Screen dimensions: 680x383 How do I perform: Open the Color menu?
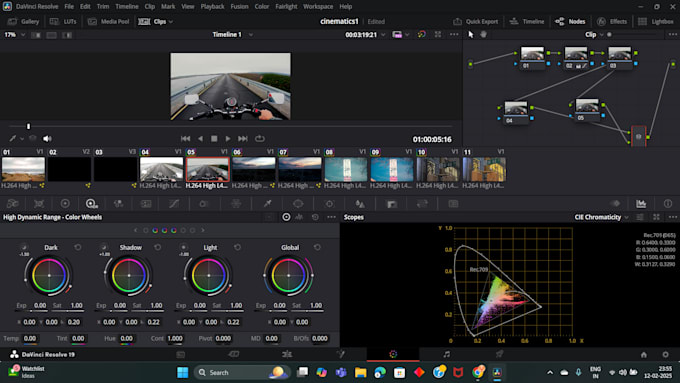(262, 7)
